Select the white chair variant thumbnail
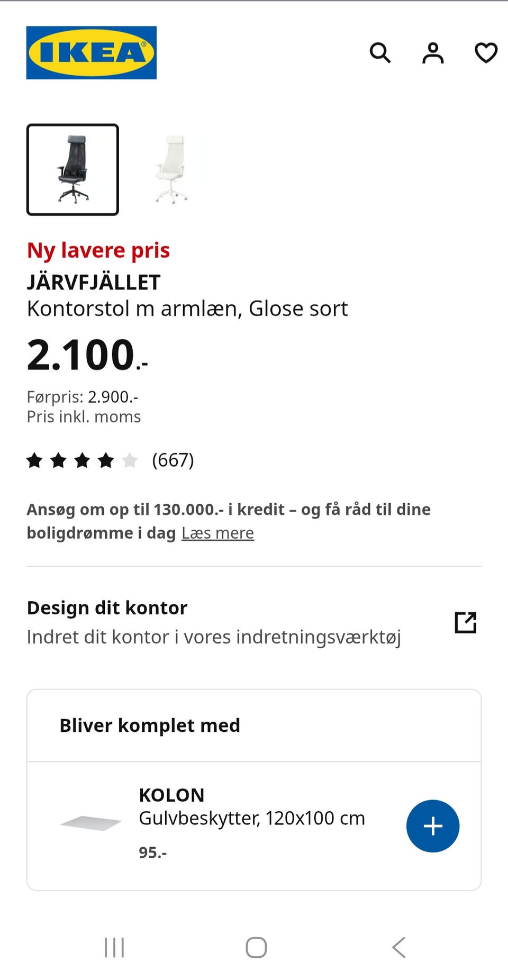 click(171, 169)
